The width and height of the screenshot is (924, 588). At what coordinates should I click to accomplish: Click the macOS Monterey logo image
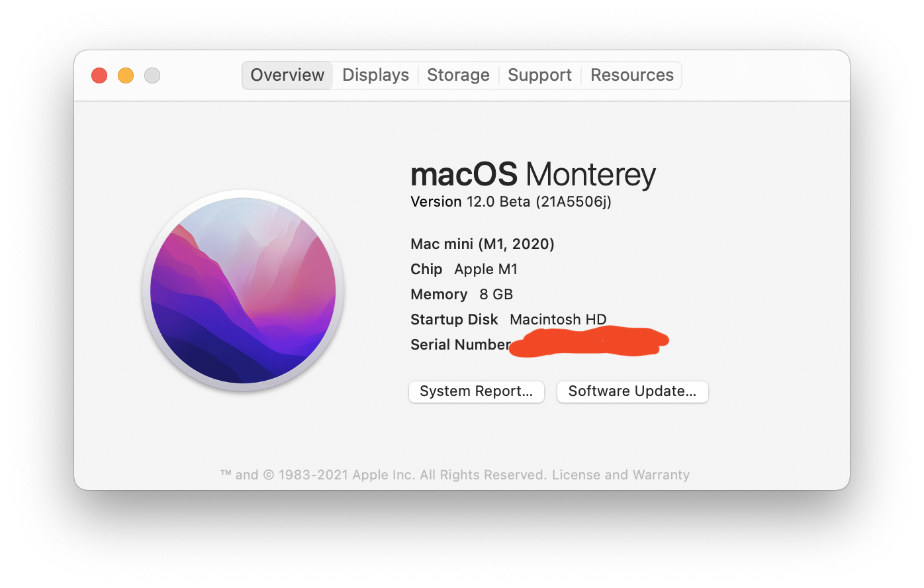click(x=243, y=291)
